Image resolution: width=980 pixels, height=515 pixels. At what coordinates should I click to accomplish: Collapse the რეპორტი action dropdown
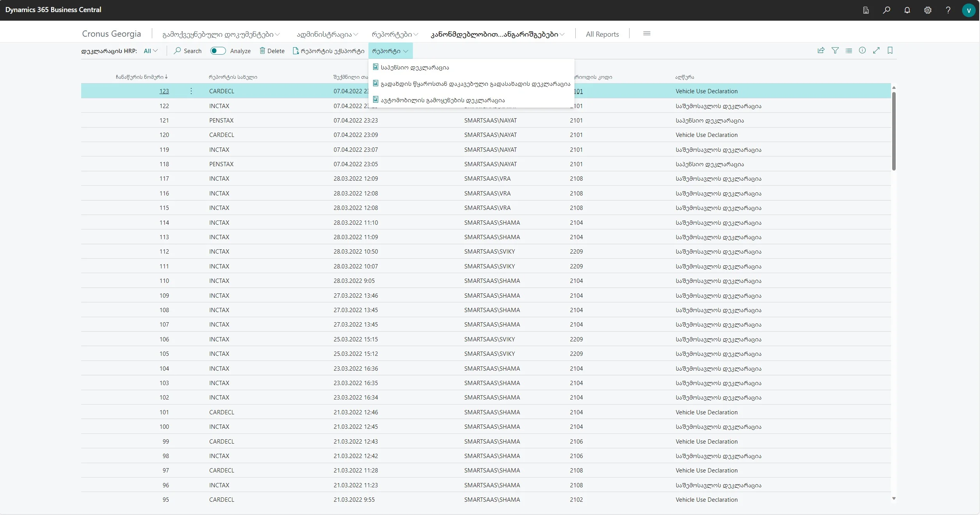pos(390,51)
